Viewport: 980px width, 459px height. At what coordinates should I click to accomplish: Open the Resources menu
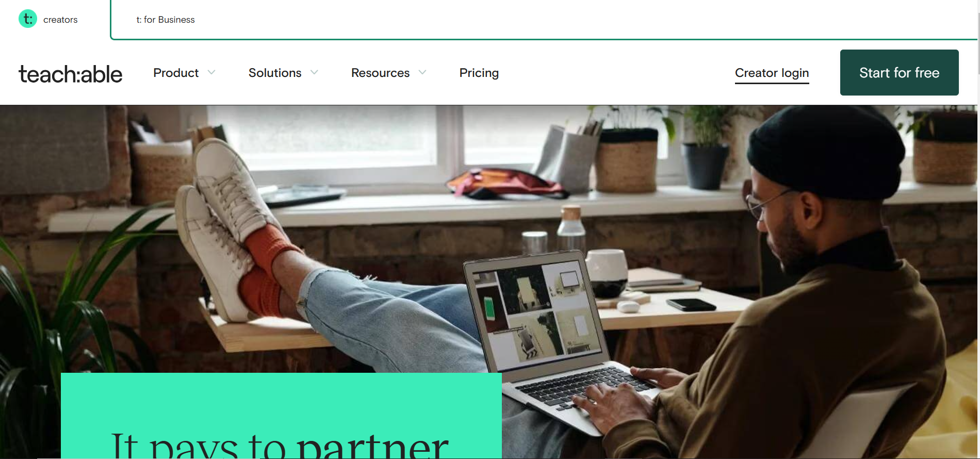coord(381,73)
